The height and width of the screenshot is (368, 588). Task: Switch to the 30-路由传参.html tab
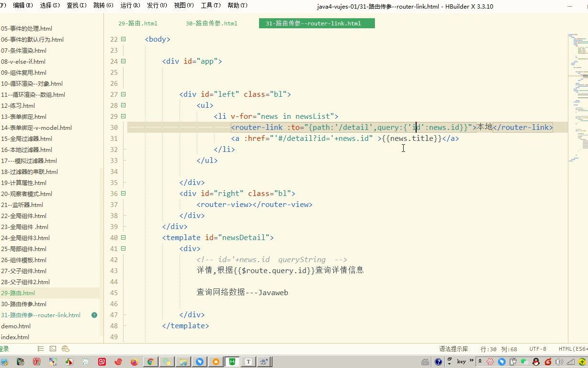pyautogui.click(x=211, y=23)
